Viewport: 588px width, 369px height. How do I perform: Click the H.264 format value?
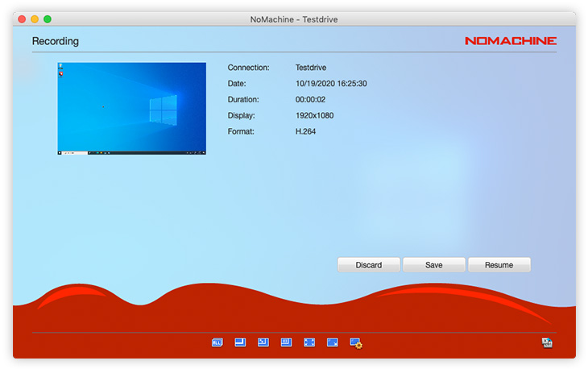tap(306, 131)
